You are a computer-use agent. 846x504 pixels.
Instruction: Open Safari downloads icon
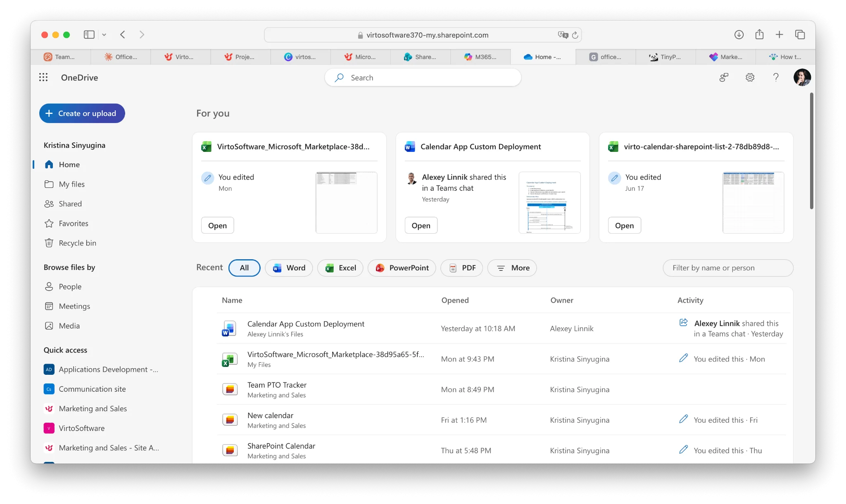739,35
